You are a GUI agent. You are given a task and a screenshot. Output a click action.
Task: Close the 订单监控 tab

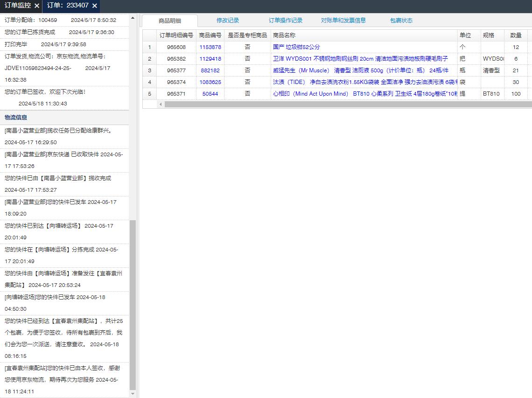pos(37,6)
